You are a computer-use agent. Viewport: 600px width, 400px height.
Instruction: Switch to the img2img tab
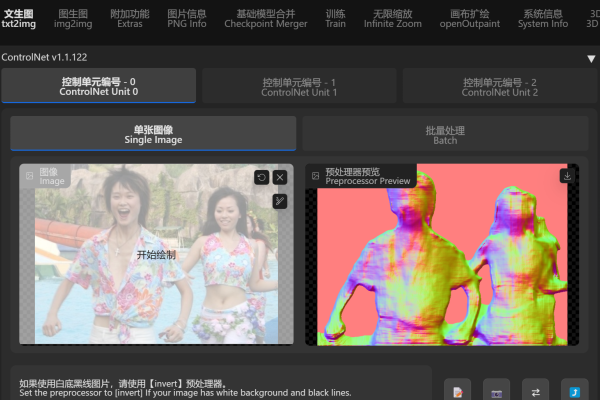tap(73, 19)
